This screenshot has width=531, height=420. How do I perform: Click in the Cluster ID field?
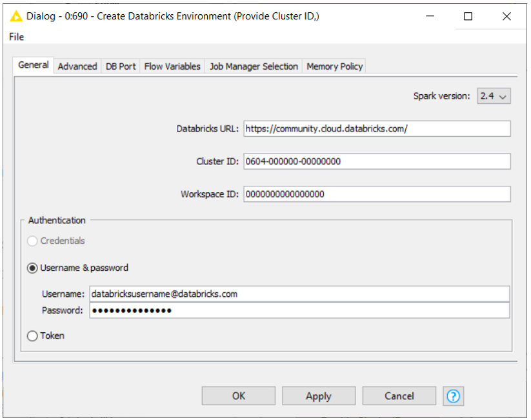point(377,161)
